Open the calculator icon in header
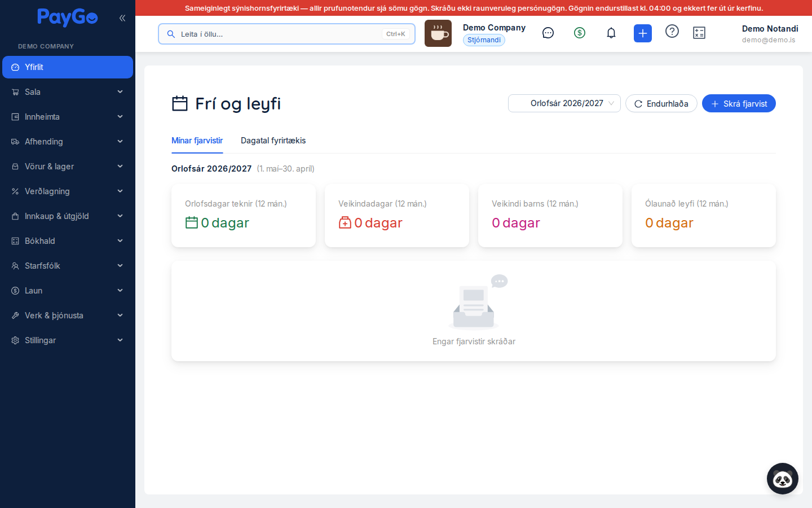The height and width of the screenshot is (508, 812). [699, 33]
